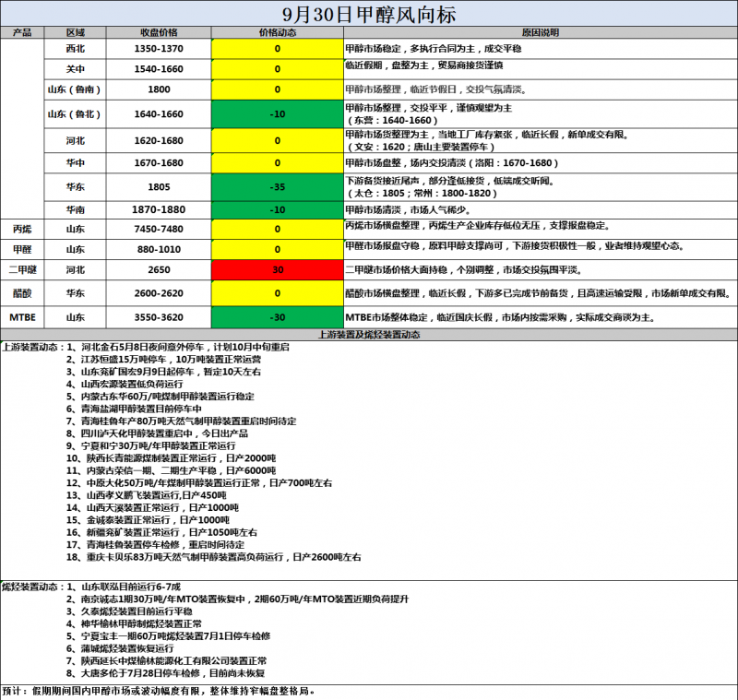Click the price cell '1640-1660'

tap(159, 113)
